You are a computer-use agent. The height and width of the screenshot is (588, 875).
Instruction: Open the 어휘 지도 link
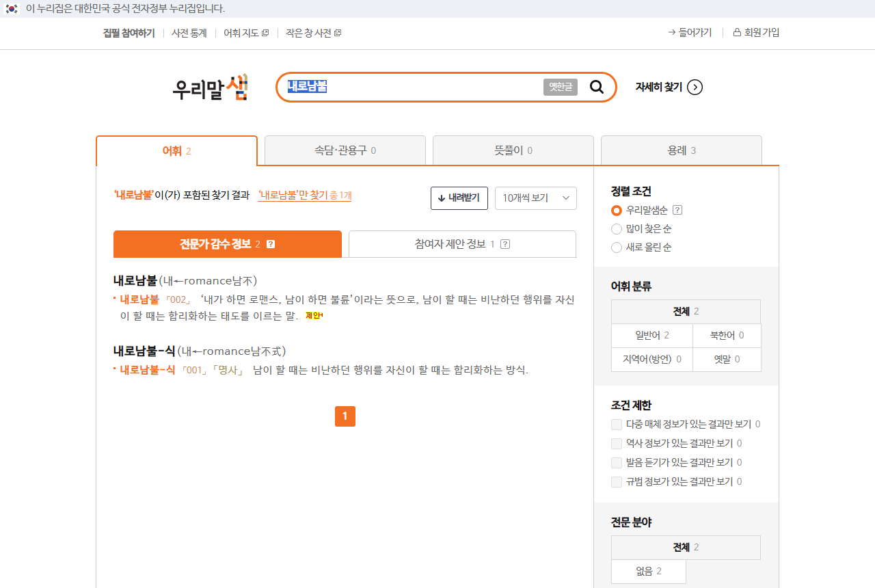tap(246, 33)
